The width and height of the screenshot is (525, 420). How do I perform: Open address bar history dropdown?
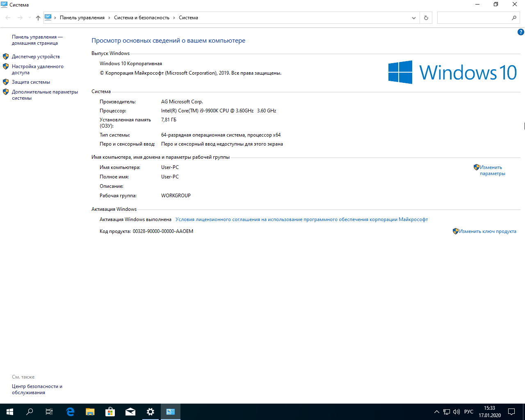click(x=413, y=18)
